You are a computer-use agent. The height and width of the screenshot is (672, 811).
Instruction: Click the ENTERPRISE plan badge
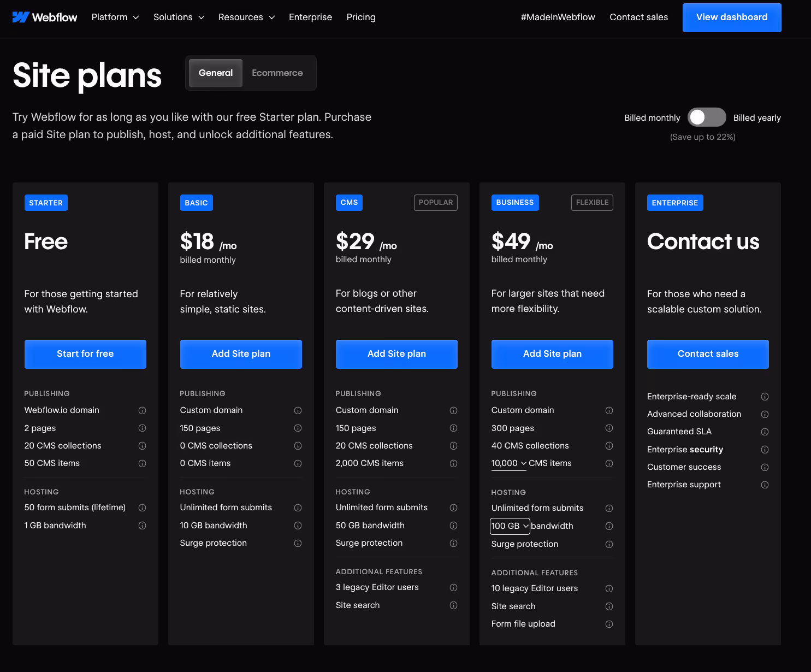pyautogui.click(x=675, y=203)
